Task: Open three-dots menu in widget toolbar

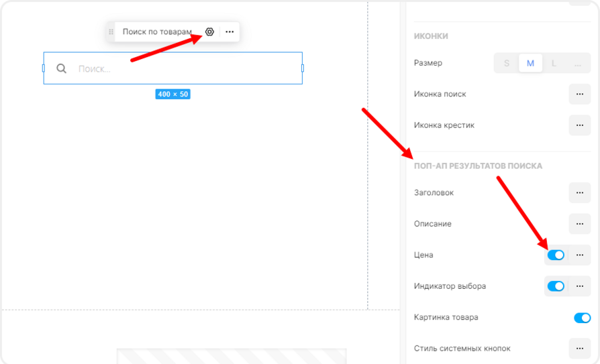Action: pos(230,32)
